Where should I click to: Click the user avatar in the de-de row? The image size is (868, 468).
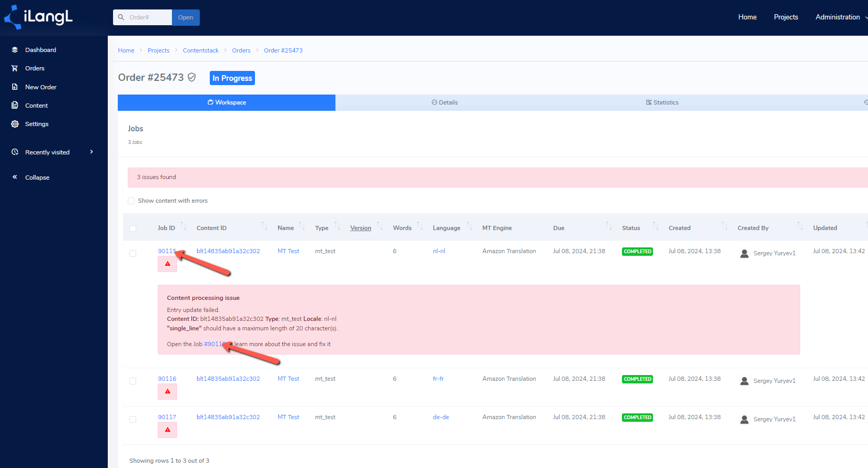coord(744,419)
